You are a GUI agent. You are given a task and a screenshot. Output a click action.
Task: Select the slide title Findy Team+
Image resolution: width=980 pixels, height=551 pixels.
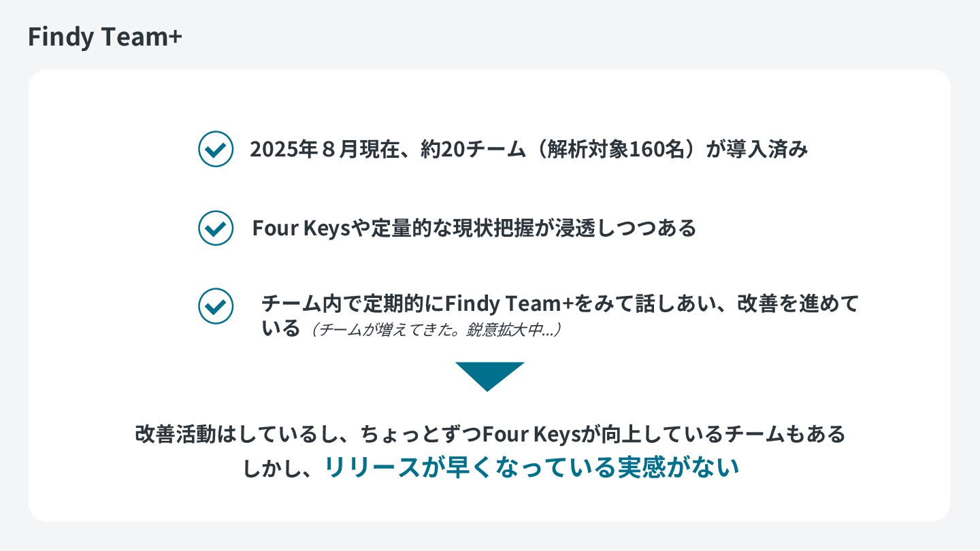tap(105, 37)
